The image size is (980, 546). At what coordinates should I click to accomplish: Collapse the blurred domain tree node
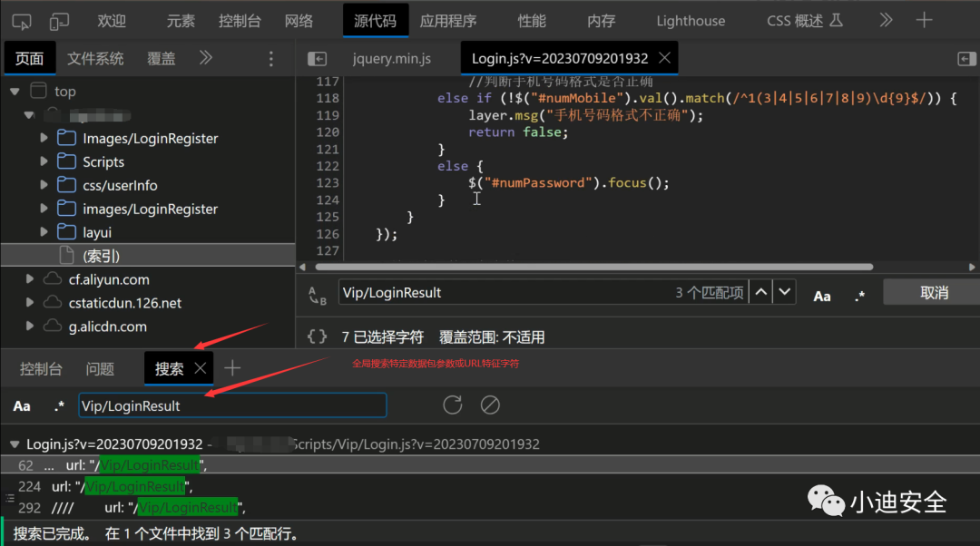[29, 115]
